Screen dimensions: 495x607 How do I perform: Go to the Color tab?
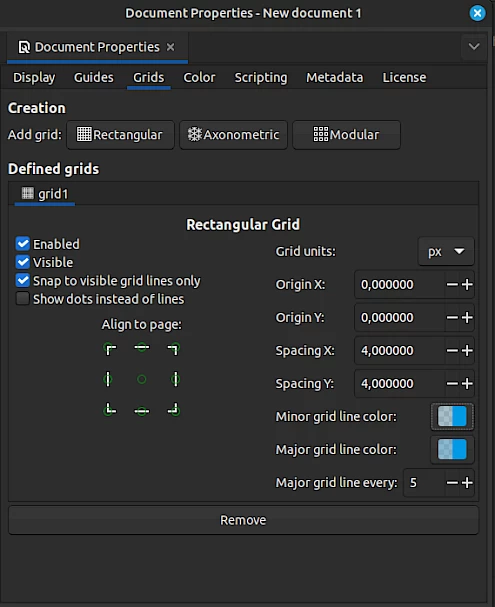click(199, 77)
